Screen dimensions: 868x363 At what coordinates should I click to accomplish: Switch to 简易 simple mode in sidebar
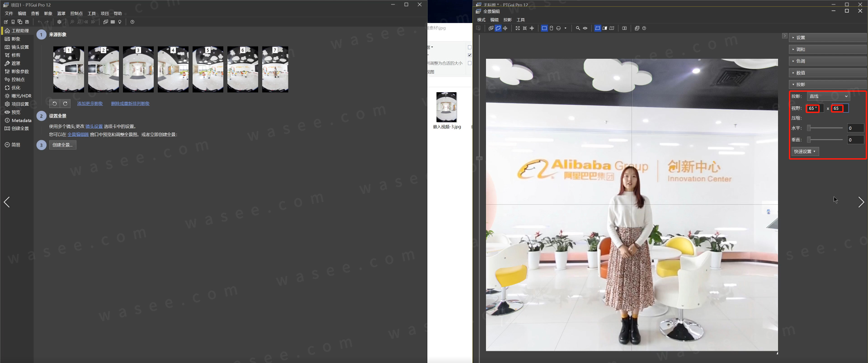13,145
